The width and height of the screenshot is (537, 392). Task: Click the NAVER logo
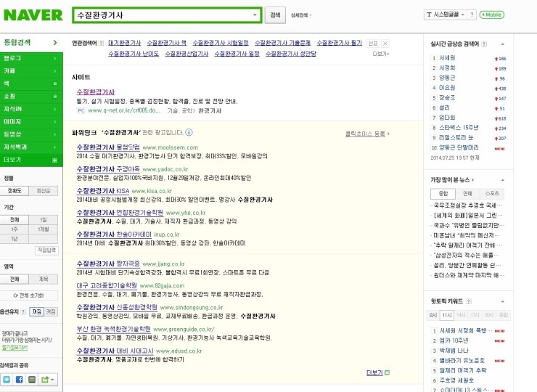[33, 15]
